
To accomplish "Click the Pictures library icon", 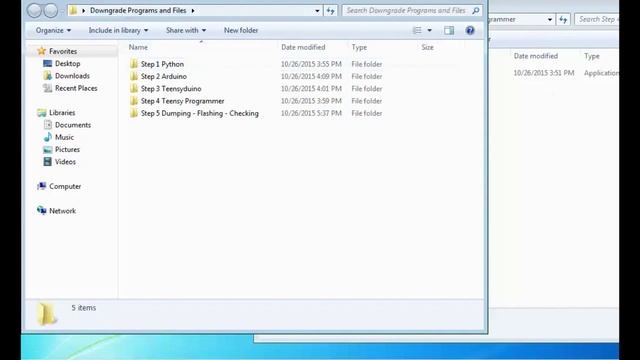I will 48,149.
